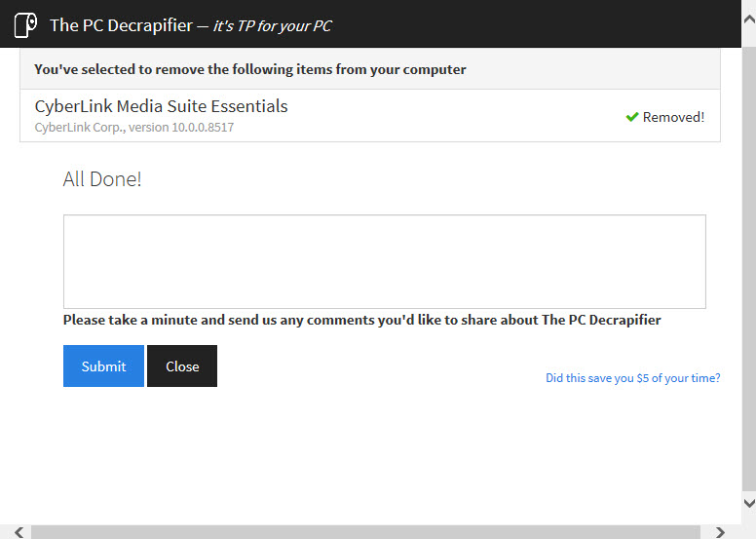
Task: Click the vertical scrollbar up arrow
Action: coord(749,19)
